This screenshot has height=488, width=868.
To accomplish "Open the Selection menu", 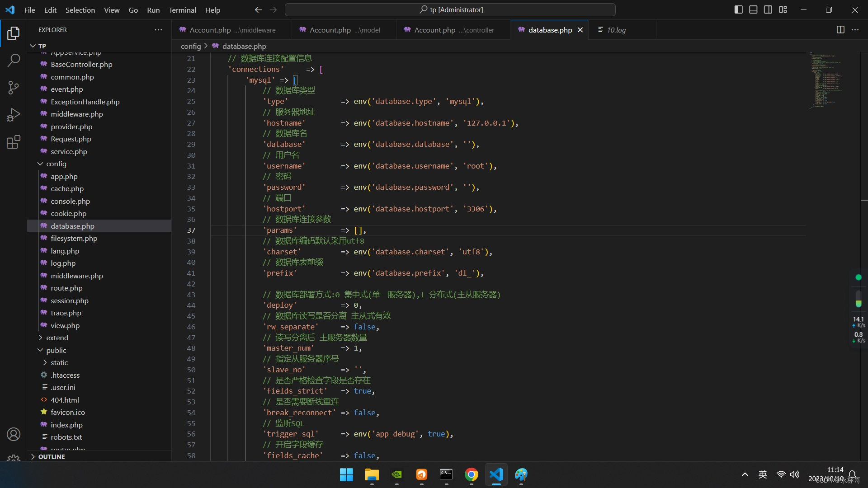I will [80, 10].
